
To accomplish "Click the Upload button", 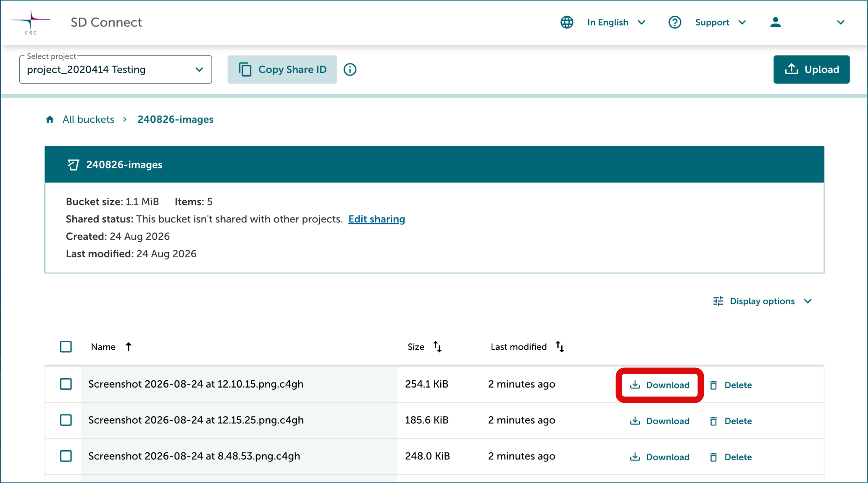I will click(812, 69).
